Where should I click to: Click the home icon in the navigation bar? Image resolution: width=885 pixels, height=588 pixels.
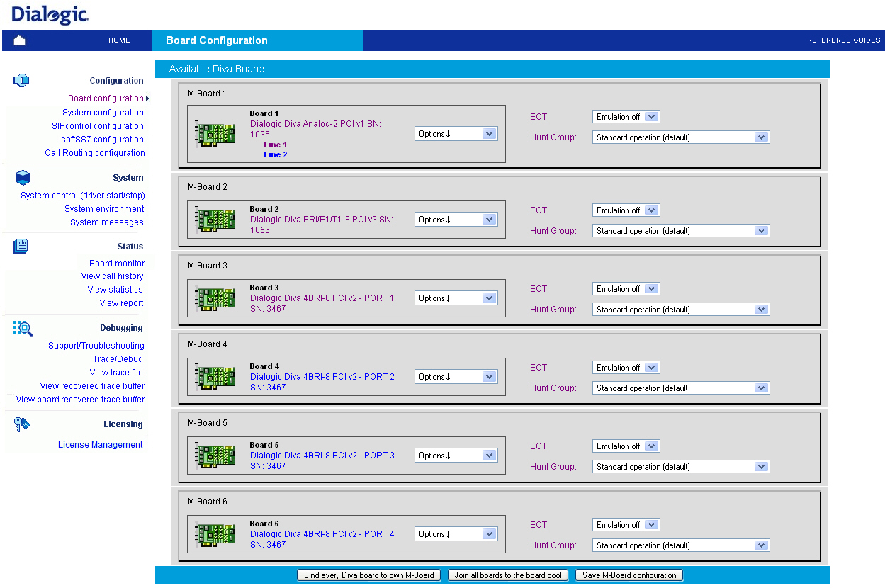coord(19,40)
